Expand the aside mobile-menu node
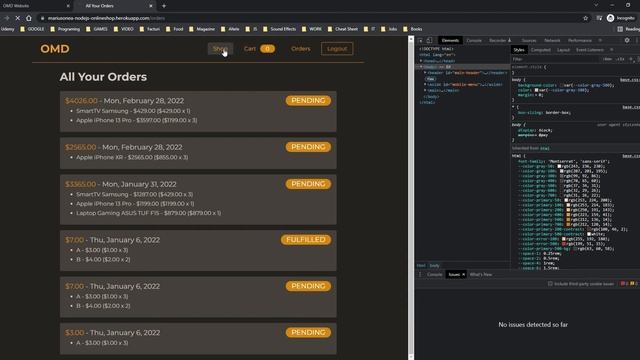 click(425, 84)
